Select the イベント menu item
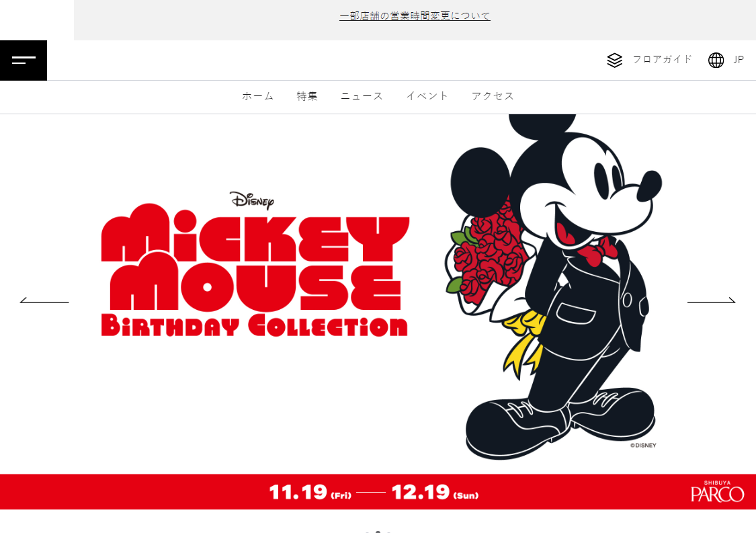Viewport: 756px width, 533px height. pyautogui.click(x=427, y=96)
